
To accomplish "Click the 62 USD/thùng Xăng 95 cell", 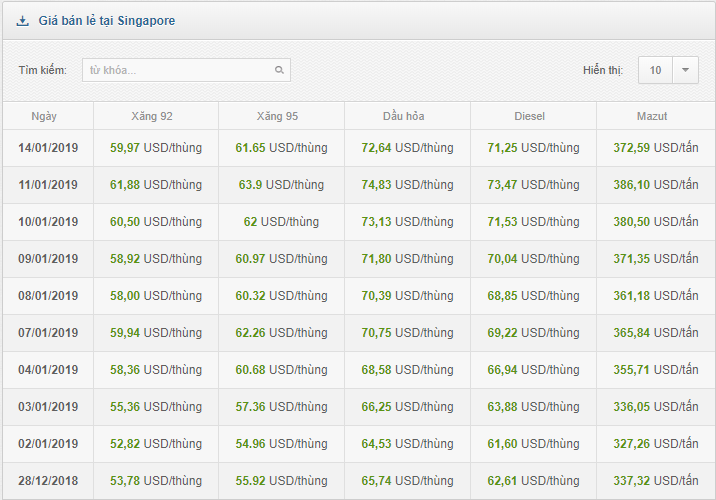I will point(281,222).
